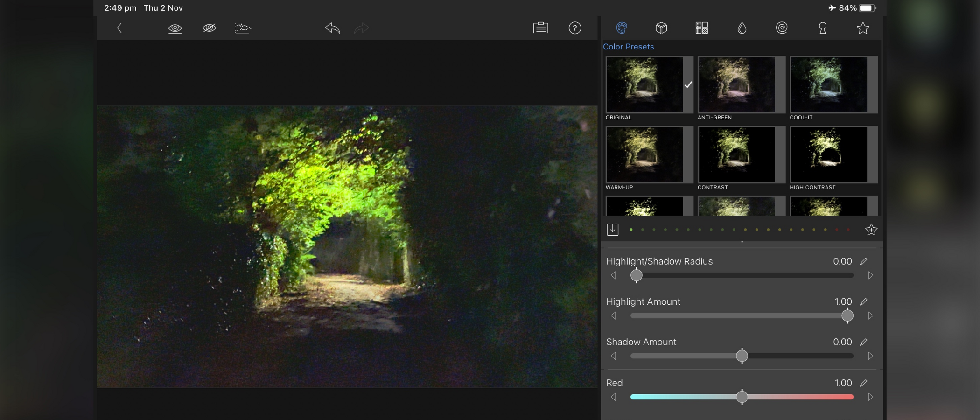
Task: Open the water drop blur tab
Action: click(x=742, y=28)
